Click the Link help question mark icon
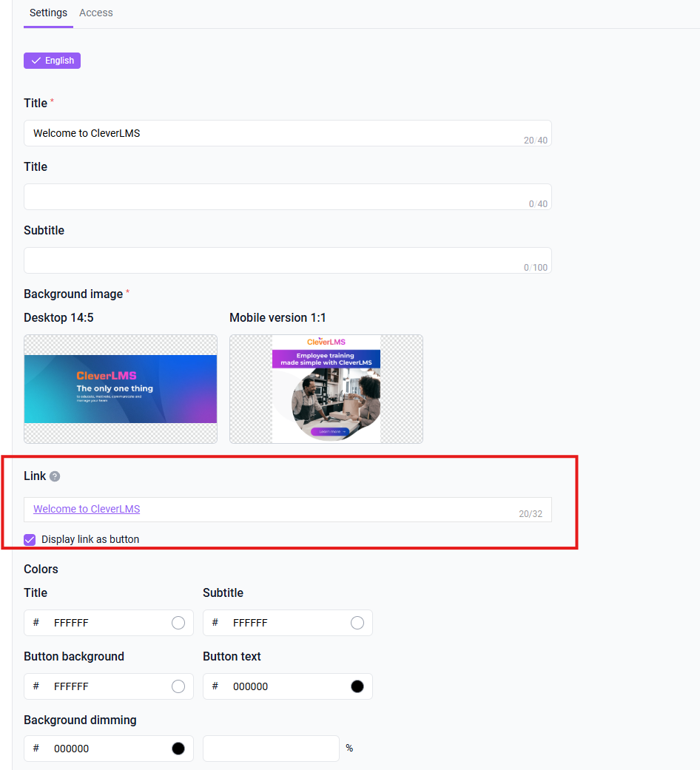Viewport: 700px width, 770px height. (x=55, y=476)
